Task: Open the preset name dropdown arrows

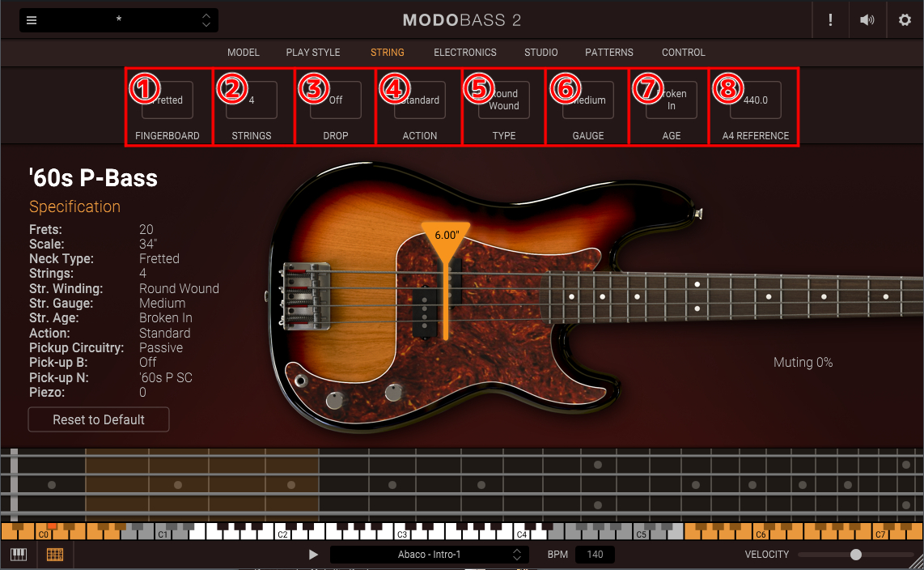Action: (x=206, y=20)
